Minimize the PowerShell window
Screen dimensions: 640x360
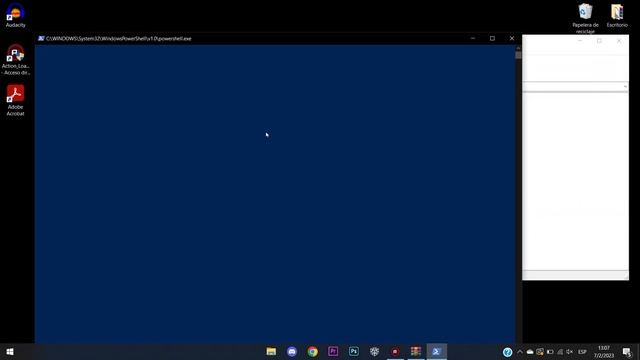pyautogui.click(x=473, y=38)
